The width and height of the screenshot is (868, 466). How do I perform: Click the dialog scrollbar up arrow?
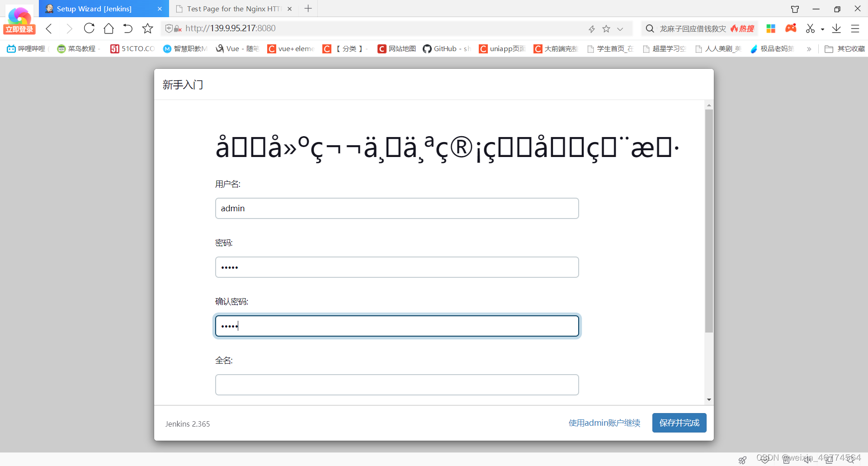[709, 105]
